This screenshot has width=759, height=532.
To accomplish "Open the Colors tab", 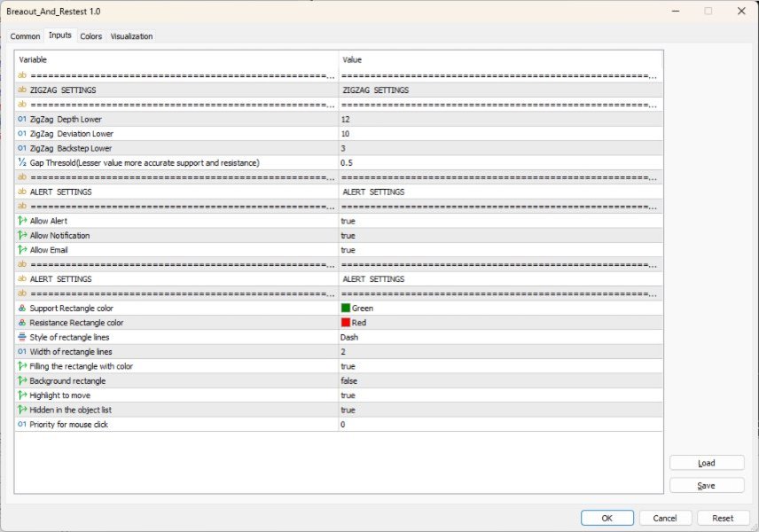I will [x=91, y=36].
